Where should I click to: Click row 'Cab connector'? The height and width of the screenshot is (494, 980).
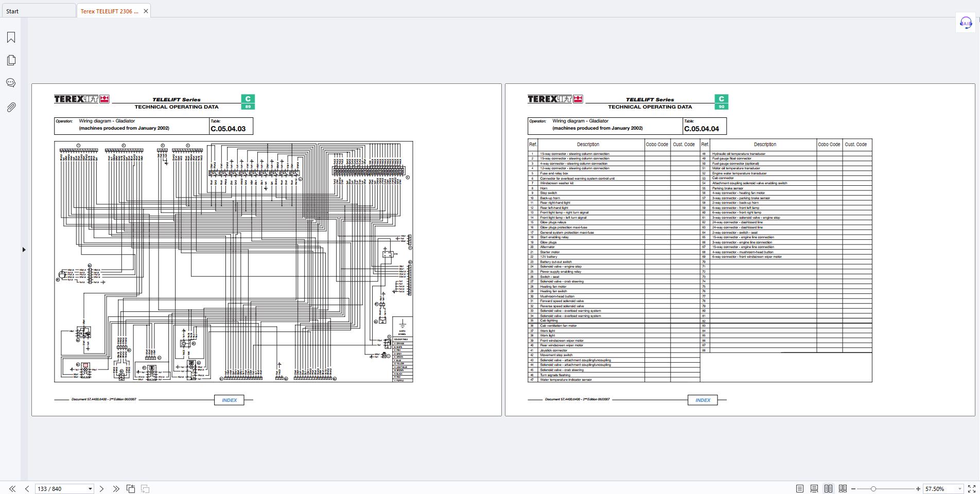point(786,179)
